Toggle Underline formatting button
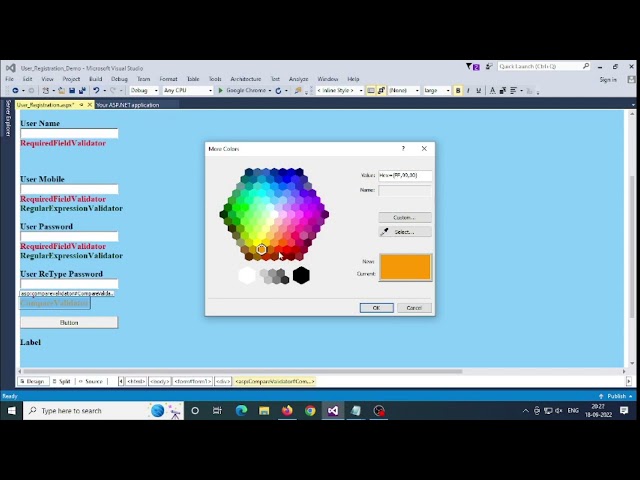 click(478, 91)
